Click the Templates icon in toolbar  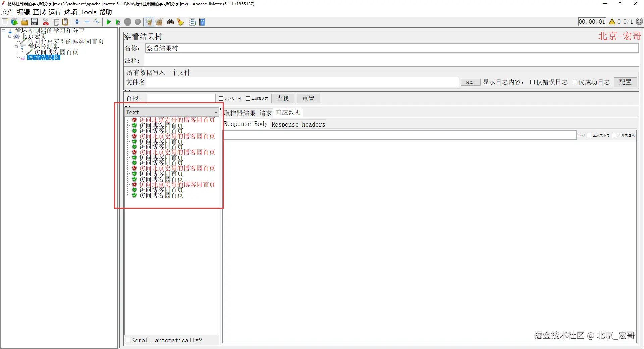(14, 22)
